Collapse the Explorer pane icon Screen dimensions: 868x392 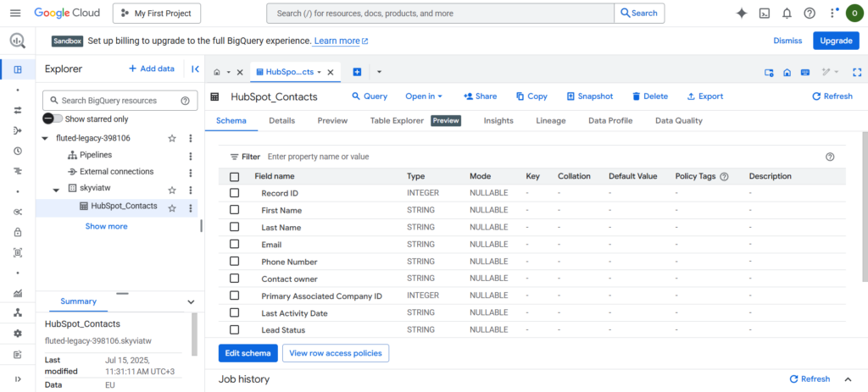(195, 69)
